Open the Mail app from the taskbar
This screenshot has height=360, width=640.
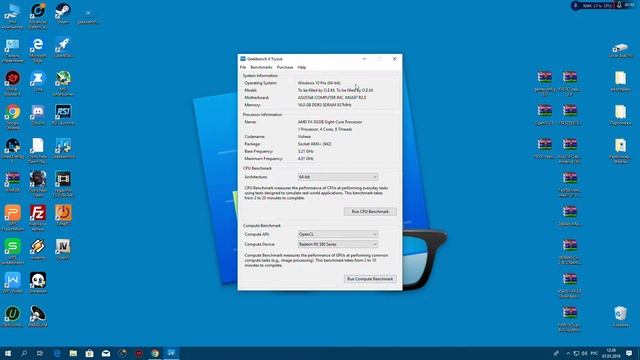click(x=106, y=353)
